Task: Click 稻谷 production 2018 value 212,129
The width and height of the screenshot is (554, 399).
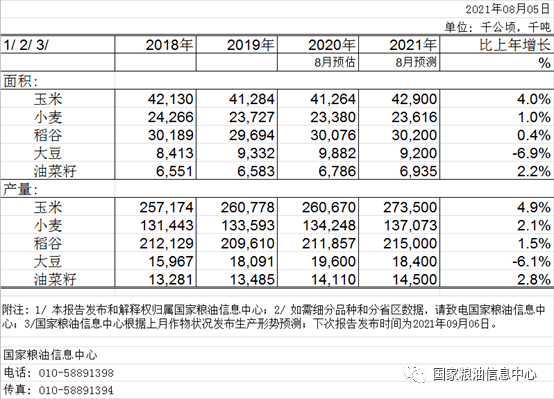Action: [166, 243]
